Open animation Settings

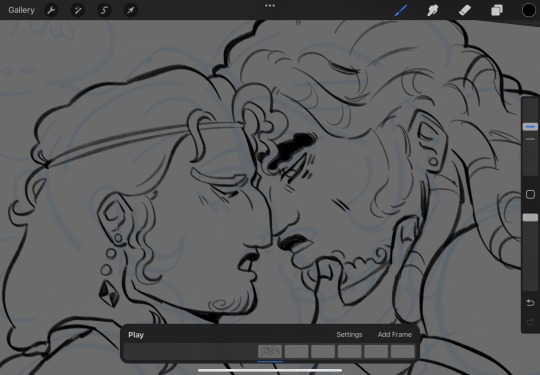[x=349, y=335]
